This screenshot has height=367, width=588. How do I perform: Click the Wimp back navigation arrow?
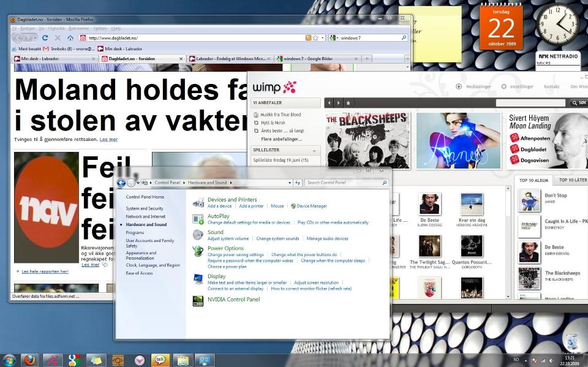pyautogui.click(x=330, y=103)
